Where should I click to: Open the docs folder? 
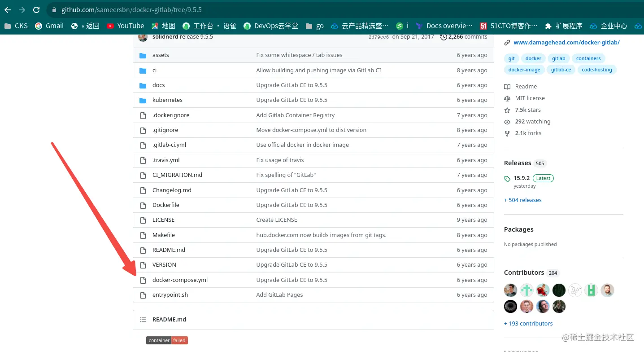(x=159, y=85)
